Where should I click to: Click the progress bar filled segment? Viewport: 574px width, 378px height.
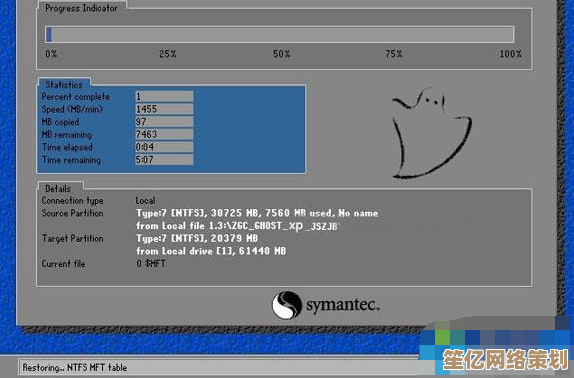49,34
